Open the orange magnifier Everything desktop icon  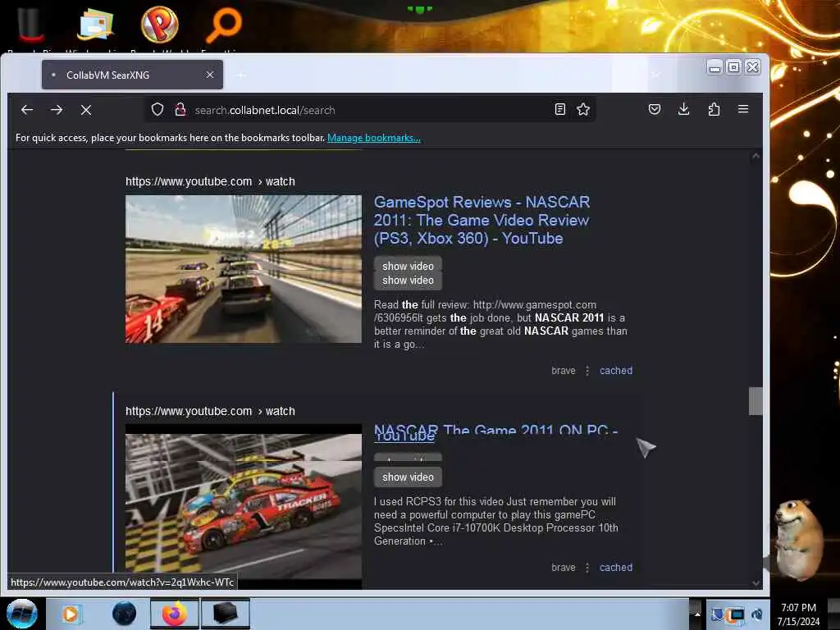click(x=224, y=27)
